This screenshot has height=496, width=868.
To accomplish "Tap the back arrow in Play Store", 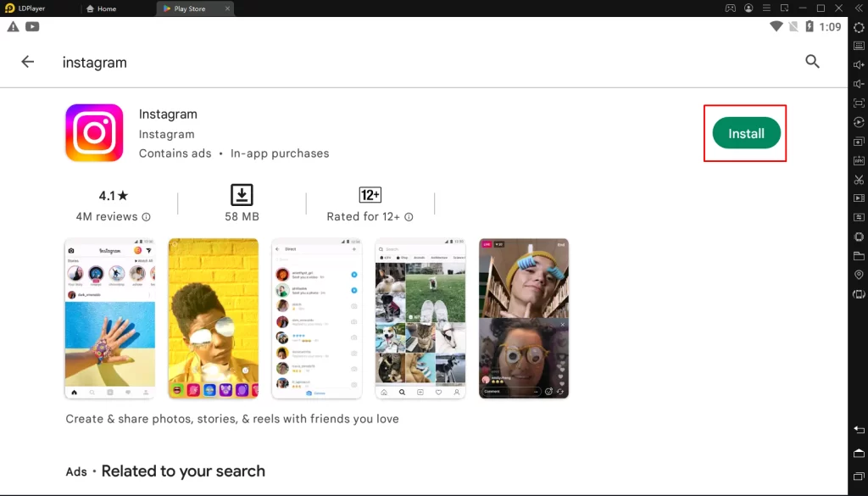I will [28, 62].
